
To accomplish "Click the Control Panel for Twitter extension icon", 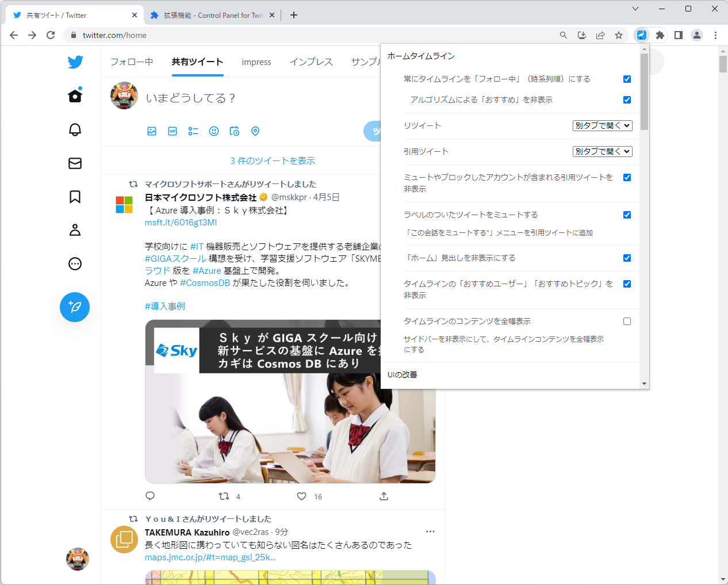I will (x=641, y=35).
